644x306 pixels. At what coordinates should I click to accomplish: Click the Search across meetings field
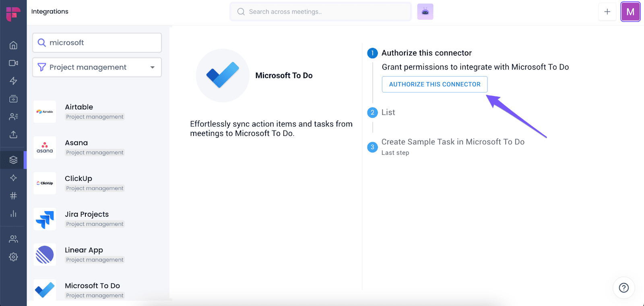pyautogui.click(x=321, y=12)
